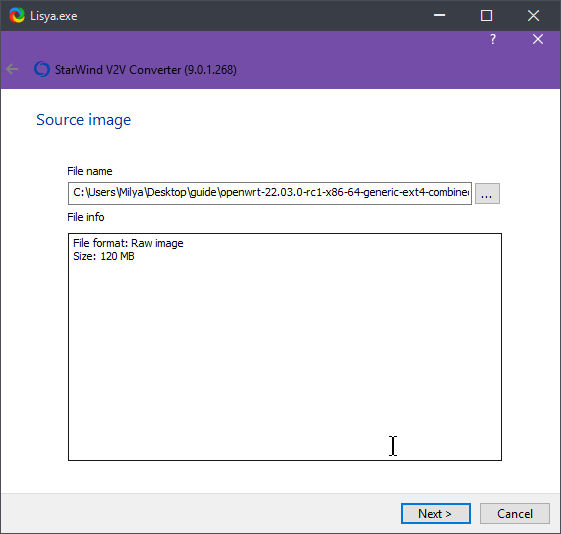
Task: Click inside the File info text box
Action: pyautogui.click(x=285, y=347)
